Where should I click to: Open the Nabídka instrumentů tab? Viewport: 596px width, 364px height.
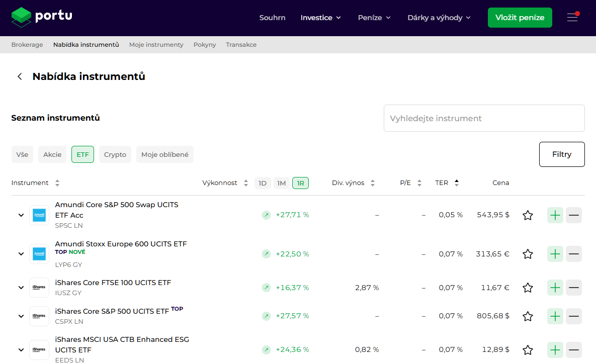point(86,44)
